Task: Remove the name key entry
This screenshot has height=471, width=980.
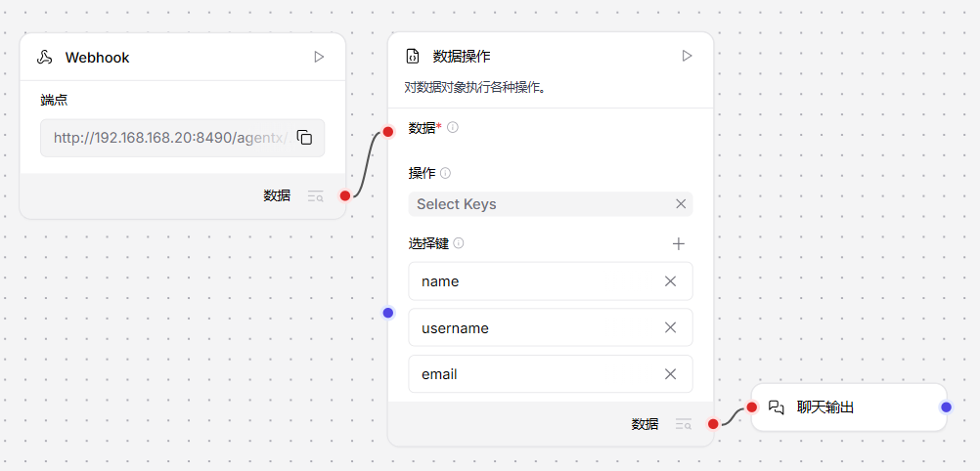Action: point(670,281)
